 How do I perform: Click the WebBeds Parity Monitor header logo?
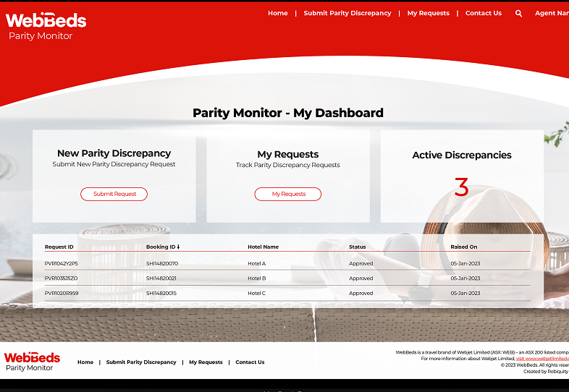click(46, 25)
